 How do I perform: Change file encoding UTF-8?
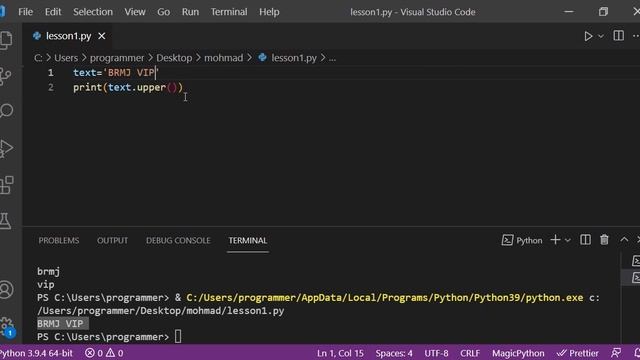436,353
